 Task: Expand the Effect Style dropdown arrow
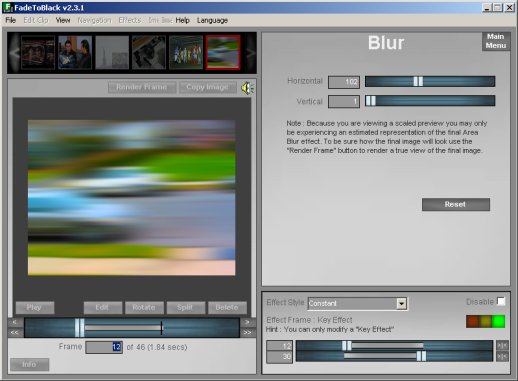click(401, 304)
